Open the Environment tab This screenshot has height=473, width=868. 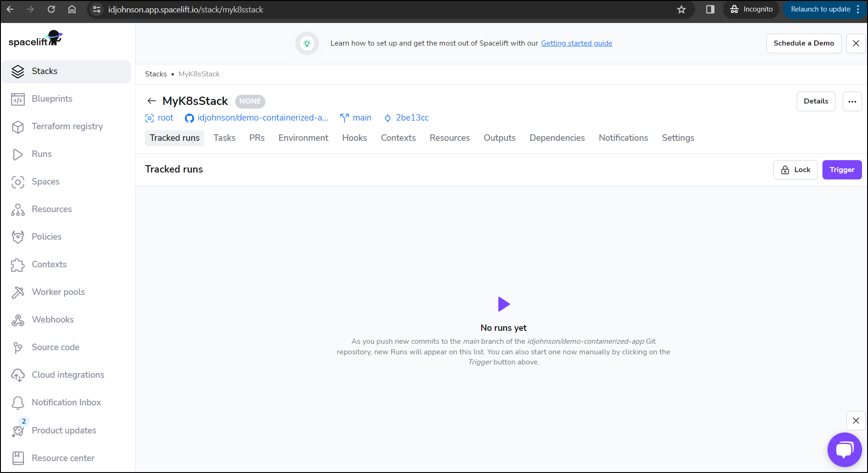303,138
